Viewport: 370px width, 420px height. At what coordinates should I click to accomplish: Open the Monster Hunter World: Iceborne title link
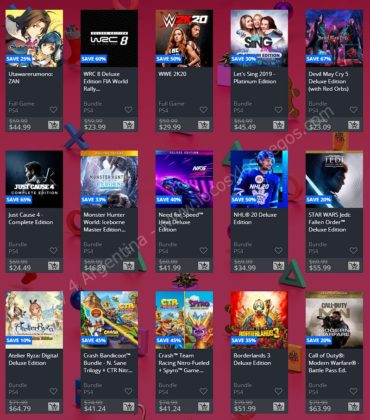pos(104,222)
